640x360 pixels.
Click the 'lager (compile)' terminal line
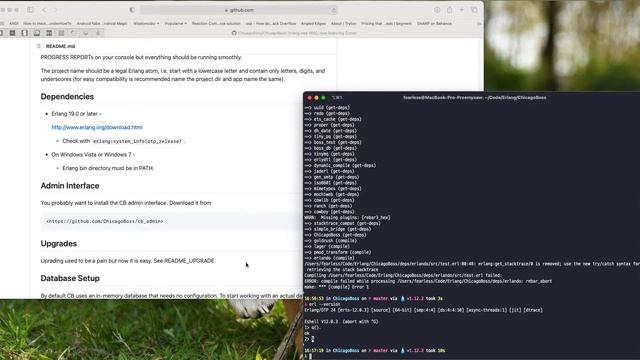(x=327, y=247)
